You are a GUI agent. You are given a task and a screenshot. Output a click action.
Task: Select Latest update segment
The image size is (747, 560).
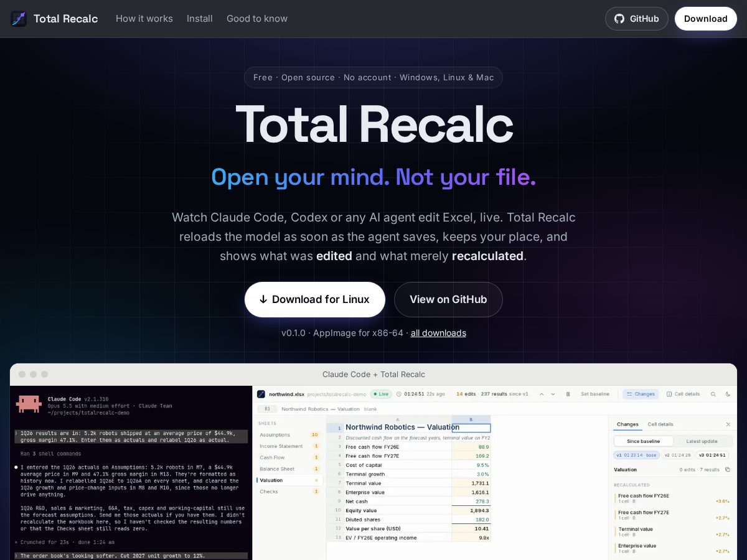point(702,441)
